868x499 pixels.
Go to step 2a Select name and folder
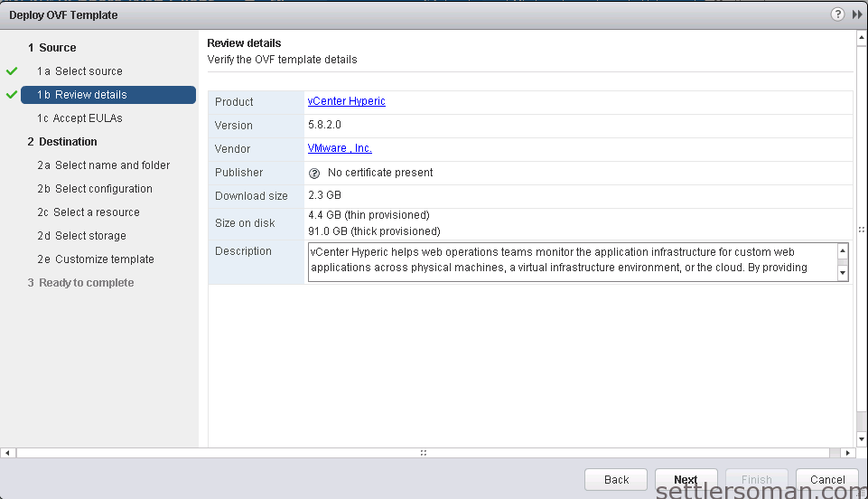point(104,165)
